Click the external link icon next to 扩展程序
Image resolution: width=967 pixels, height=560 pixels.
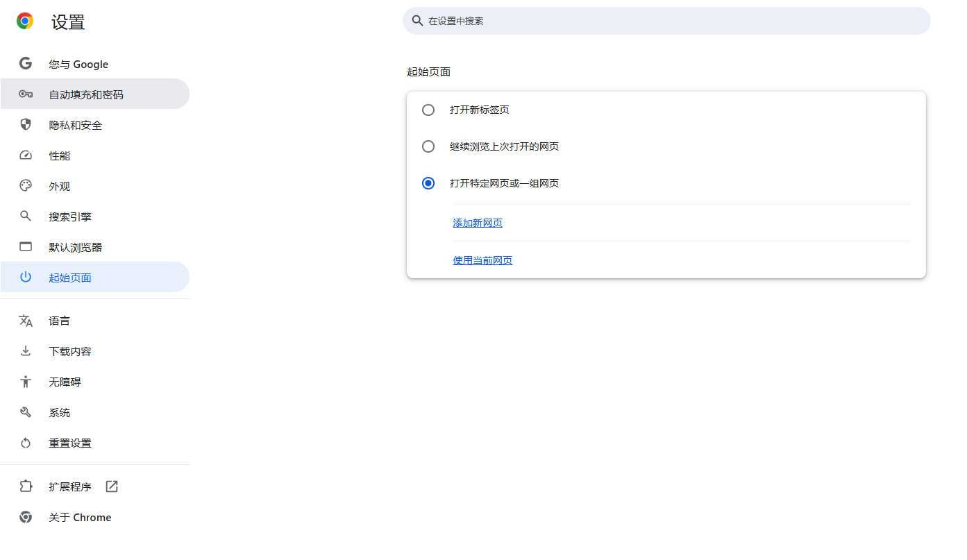[x=112, y=486]
